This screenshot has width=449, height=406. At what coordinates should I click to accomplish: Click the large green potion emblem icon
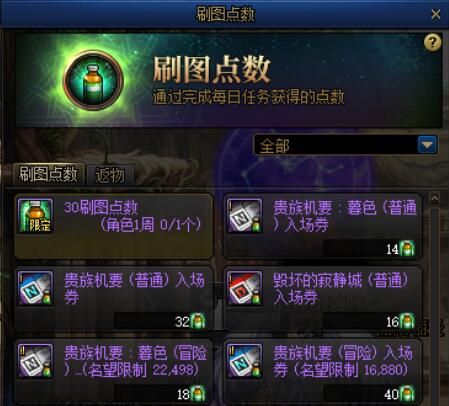coord(93,80)
